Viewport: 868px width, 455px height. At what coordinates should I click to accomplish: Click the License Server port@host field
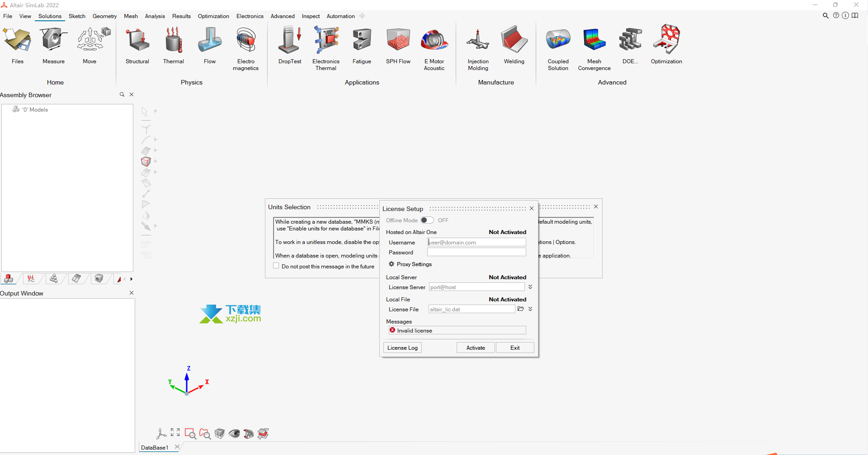coord(476,287)
